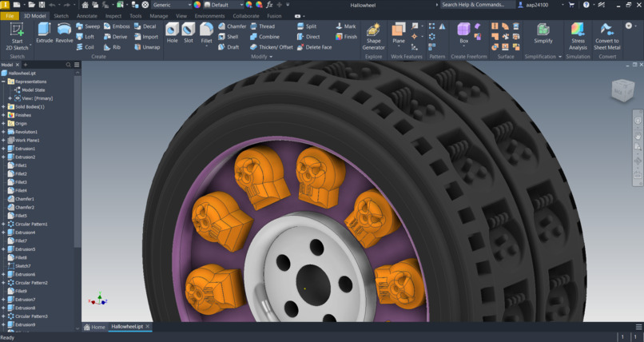Expand Solid Bodies(1) node
The image size is (644, 342).
[3, 107]
